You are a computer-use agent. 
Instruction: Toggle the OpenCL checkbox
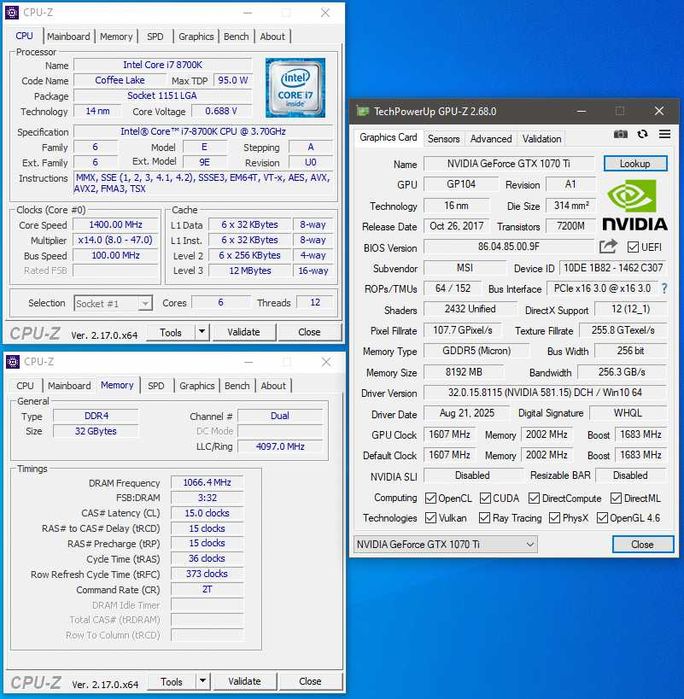pos(430,498)
